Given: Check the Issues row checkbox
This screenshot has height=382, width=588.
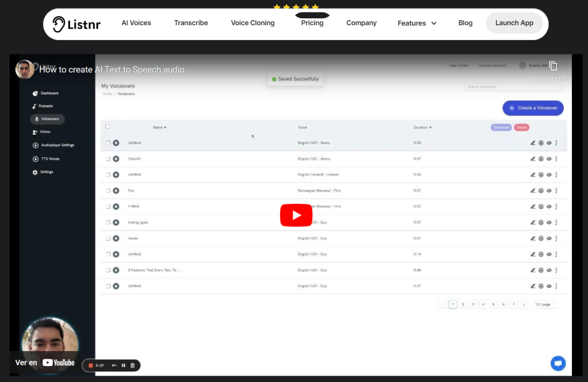Looking at the screenshot, I should 108,238.
